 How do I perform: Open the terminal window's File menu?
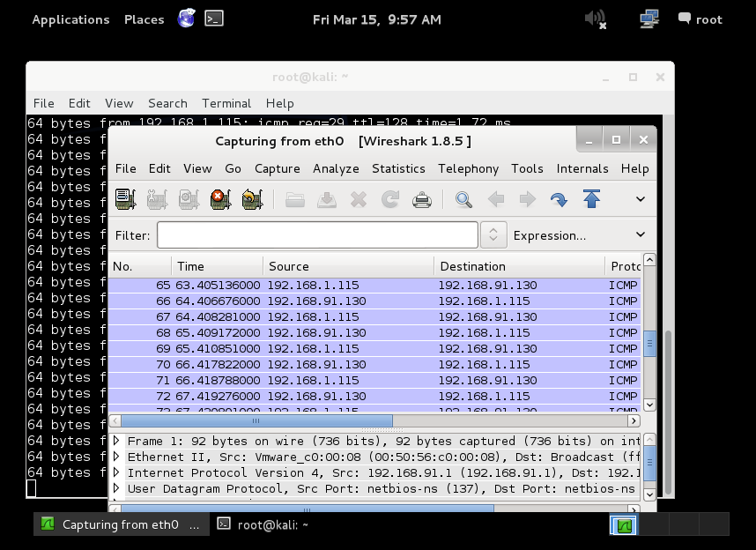[x=43, y=103]
